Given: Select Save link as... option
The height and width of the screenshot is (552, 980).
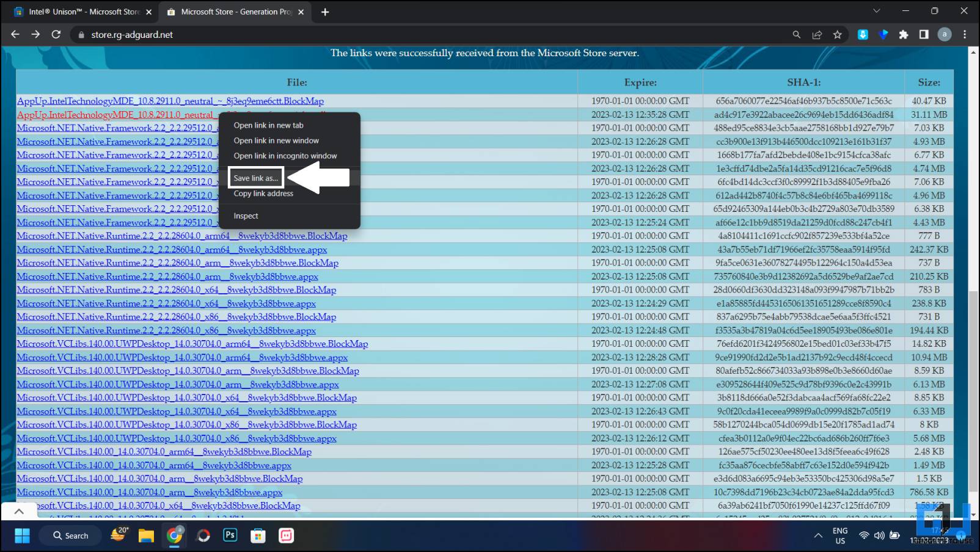Looking at the screenshot, I should (255, 178).
